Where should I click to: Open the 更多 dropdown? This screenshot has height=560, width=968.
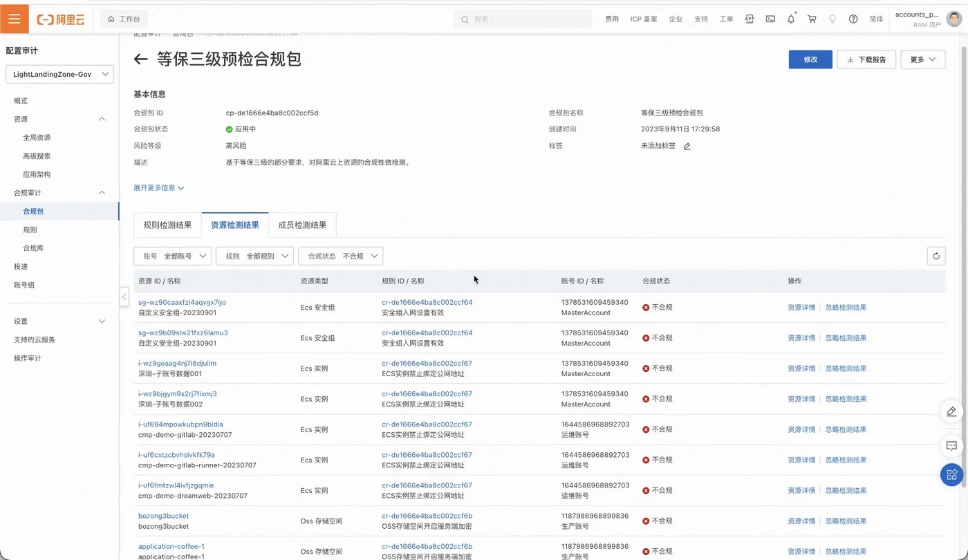[923, 59]
